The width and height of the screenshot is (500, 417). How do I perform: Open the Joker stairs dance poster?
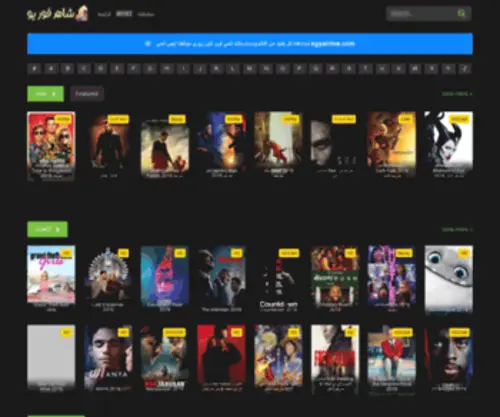(x=278, y=146)
